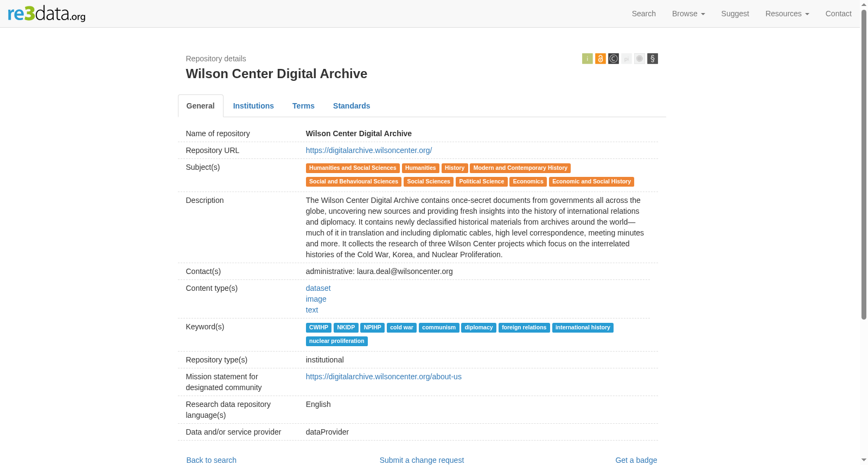Click the orange open access lock icon
This screenshot has height=465, width=868.
(601, 59)
